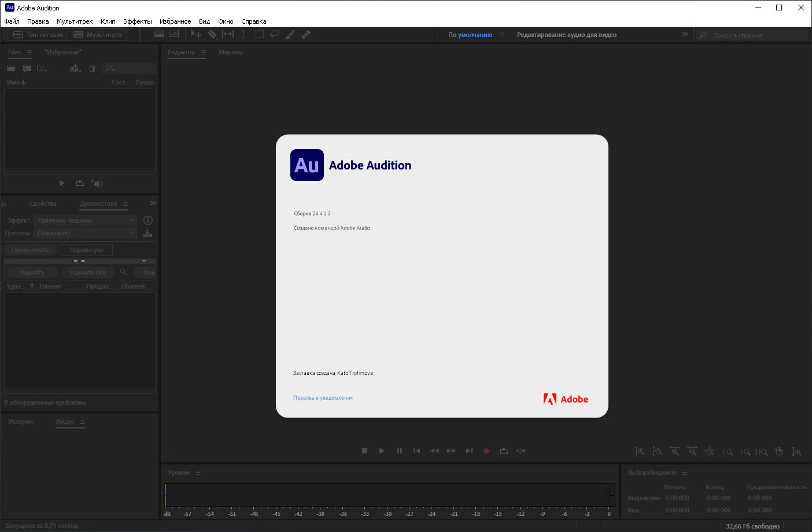Open the Эффект dropdown Удаление тишины
Viewport: 812px width, 532px height.
86,220
